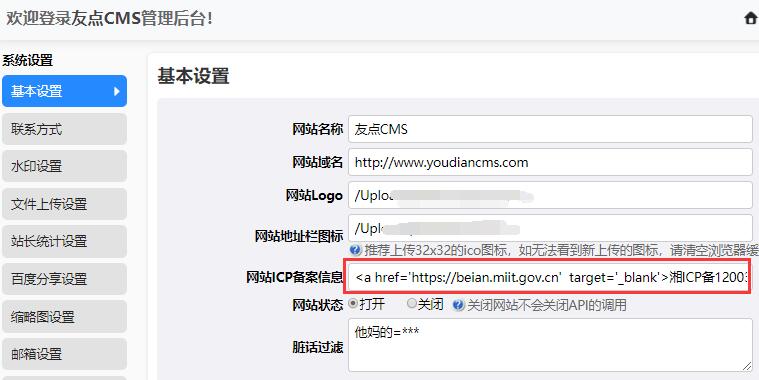The image size is (759, 380).
Task: Open 水印设置 menu item
Action: (x=64, y=166)
